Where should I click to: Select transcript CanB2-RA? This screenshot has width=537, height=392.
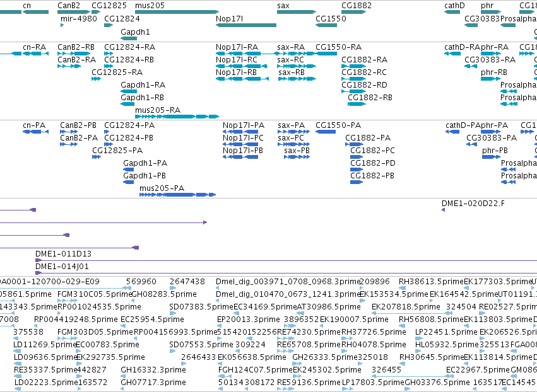pos(77,59)
